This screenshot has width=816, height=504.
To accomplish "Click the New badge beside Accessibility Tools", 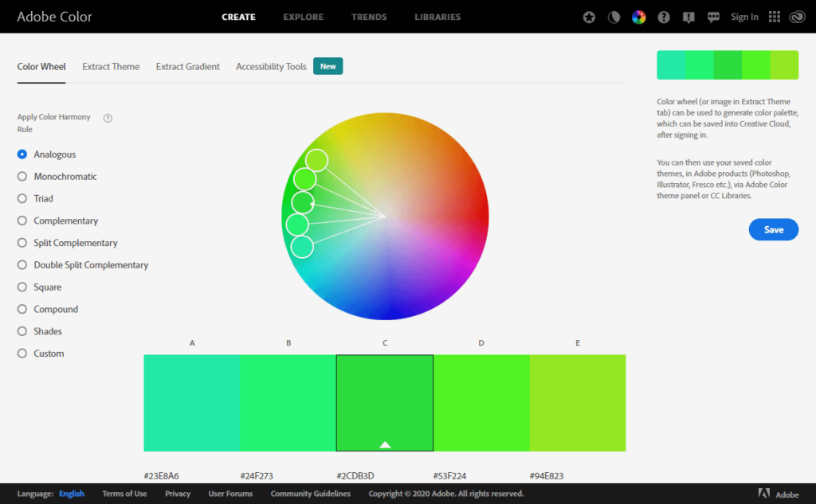I will pyautogui.click(x=328, y=66).
